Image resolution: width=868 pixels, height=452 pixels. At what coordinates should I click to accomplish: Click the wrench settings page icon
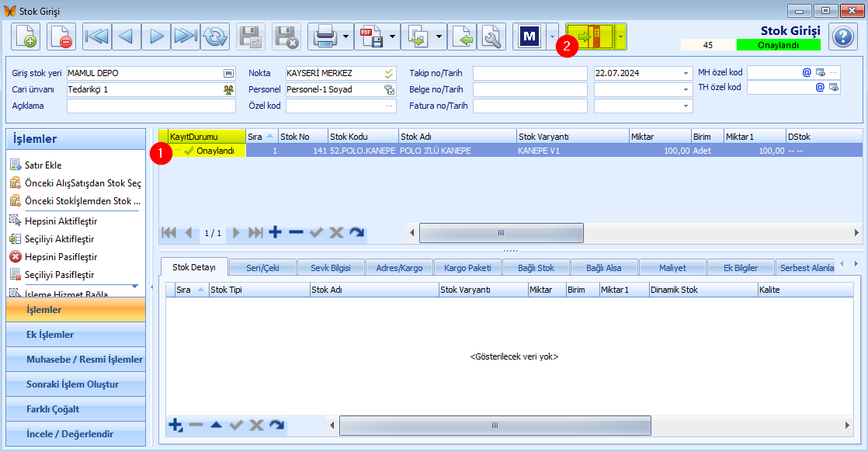(x=491, y=37)
